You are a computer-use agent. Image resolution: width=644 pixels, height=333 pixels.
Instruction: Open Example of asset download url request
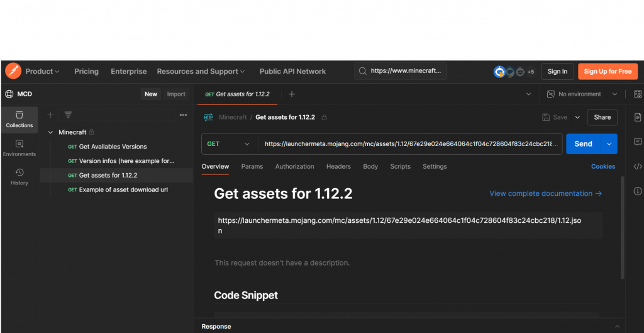116,189
